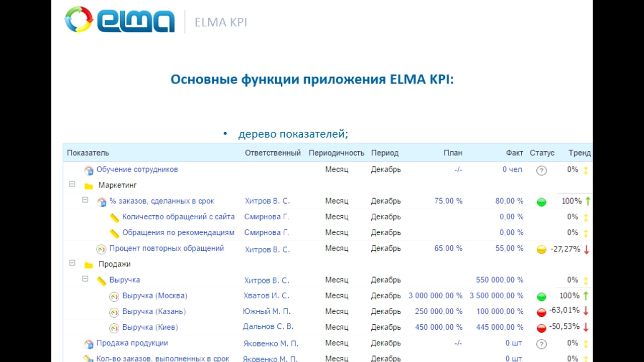The width and height of the screenshot is (644, 362).
Task: Sort by Факт column header
Action: pyautogui.click(x=515, y=153)
